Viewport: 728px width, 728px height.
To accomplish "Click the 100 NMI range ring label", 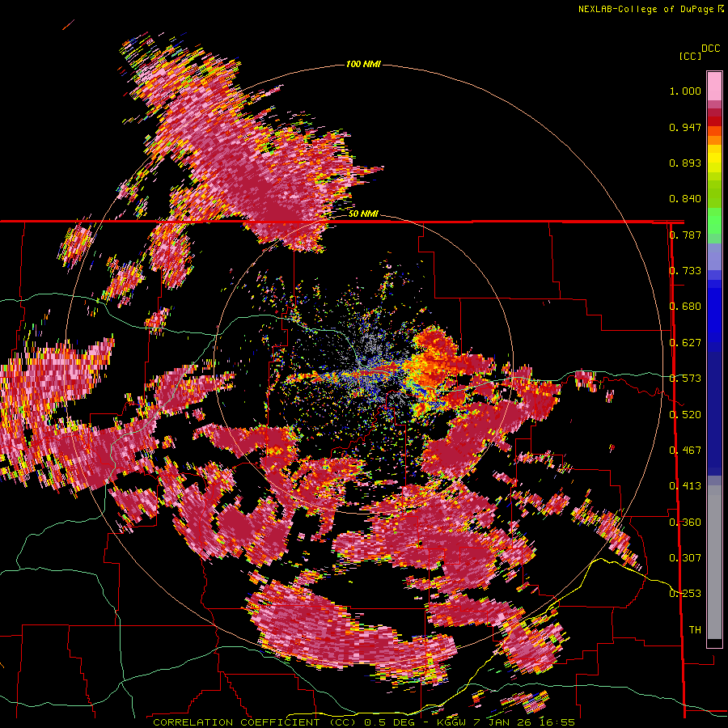I will (363, 64).
